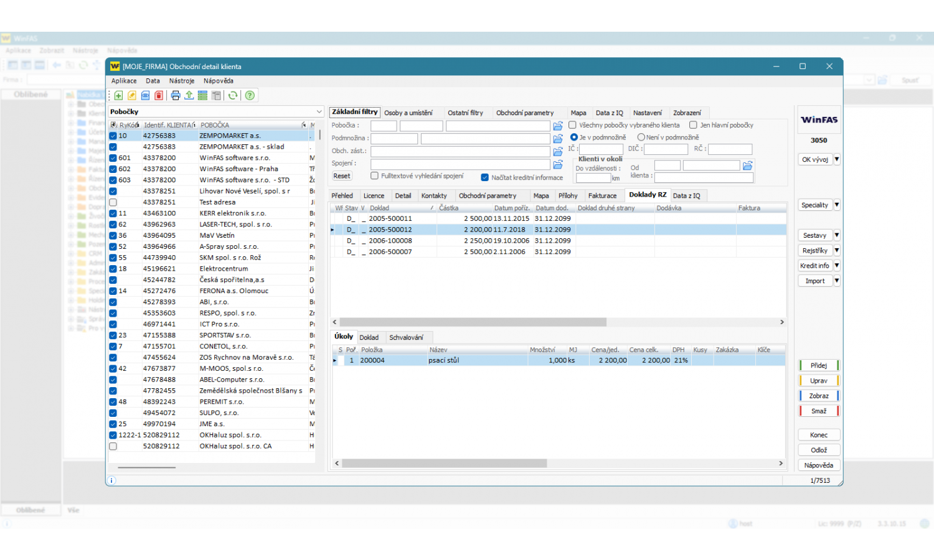Select the Není v podmnožině radio button
The image size is (934, 560).
641,138
